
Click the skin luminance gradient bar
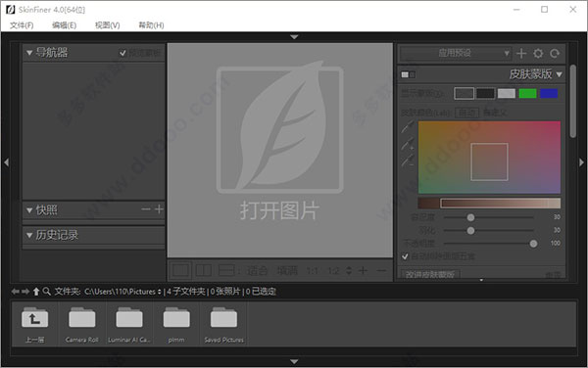pos(489,204)
